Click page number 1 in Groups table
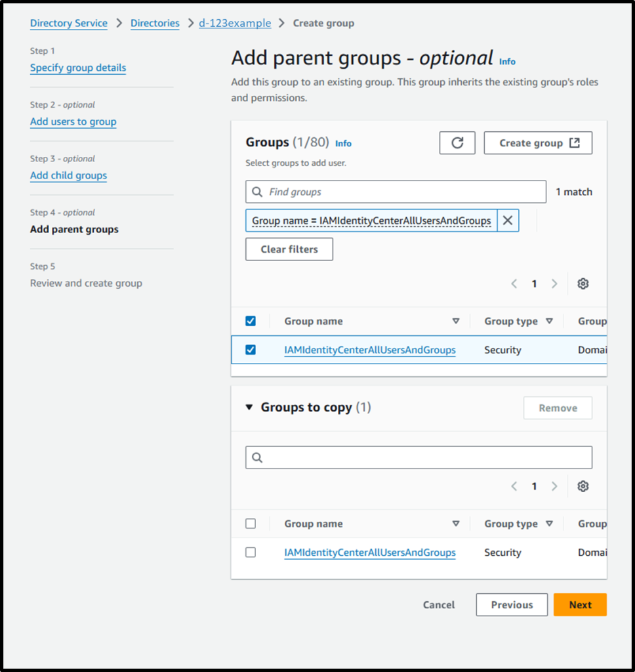This screenshot has width=635, height=672. click(x=535, y=283)
